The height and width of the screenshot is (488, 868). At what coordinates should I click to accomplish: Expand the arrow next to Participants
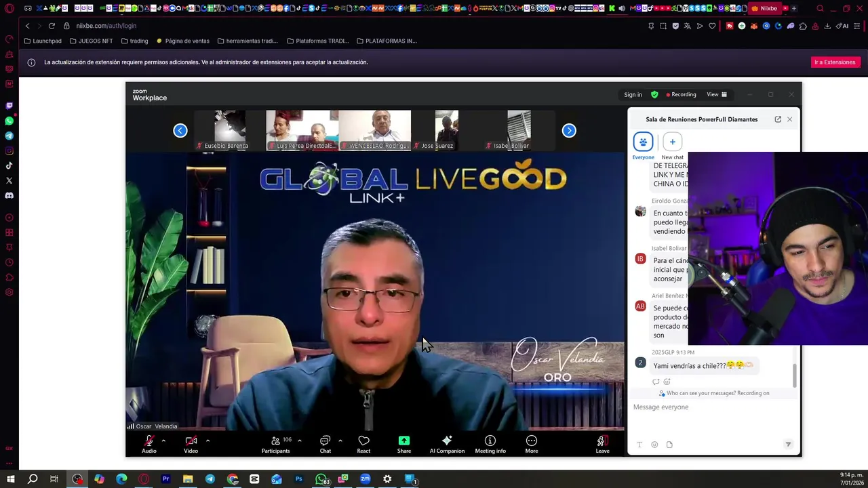(299, 441)
